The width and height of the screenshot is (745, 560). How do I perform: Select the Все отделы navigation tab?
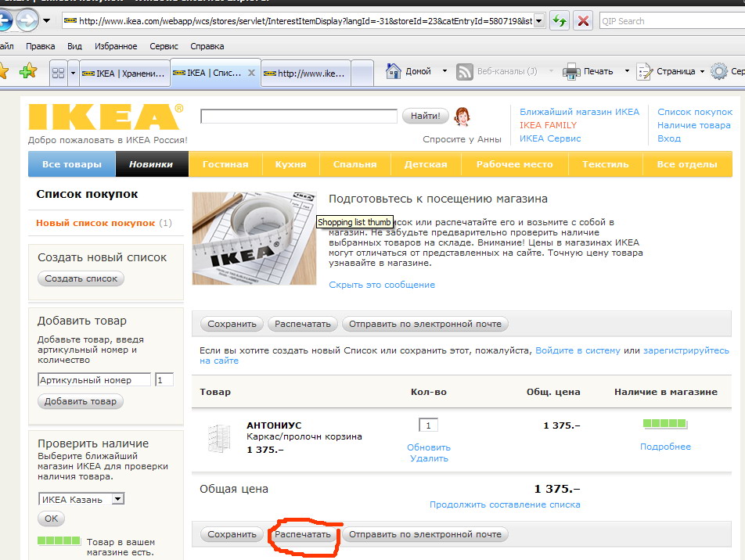click(x=687, y=164)
